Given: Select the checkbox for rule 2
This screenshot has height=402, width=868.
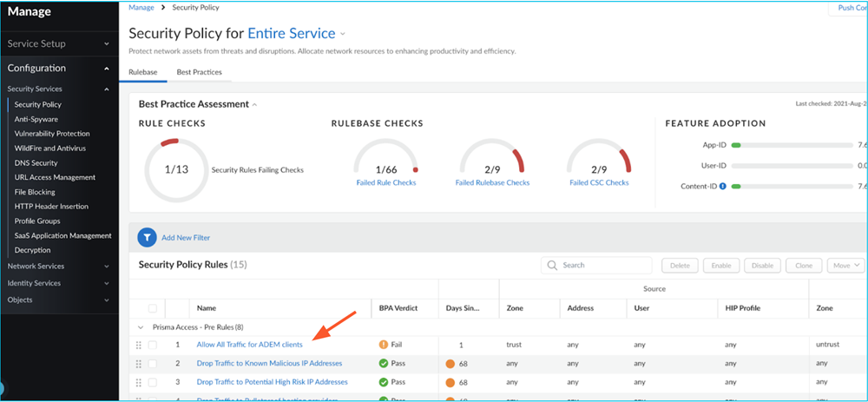Looking at the screenshot, I should click(x=153, y=363).
